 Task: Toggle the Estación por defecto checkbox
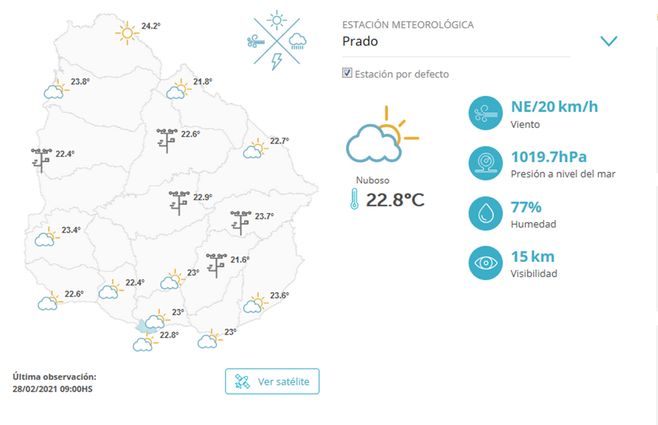[x=347, y=73]
